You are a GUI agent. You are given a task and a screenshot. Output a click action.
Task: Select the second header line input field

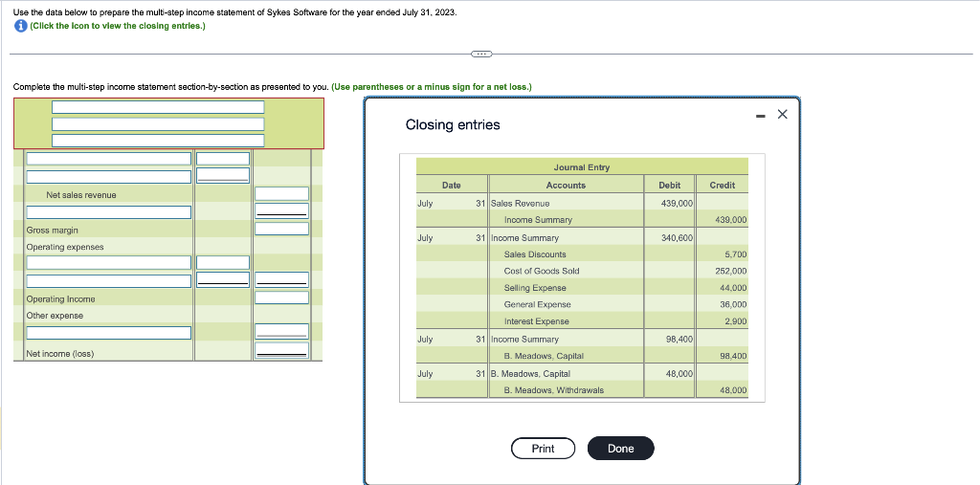[158, 124]
